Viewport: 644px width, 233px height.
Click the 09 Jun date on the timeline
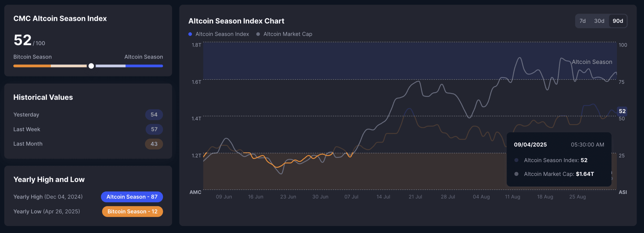[x=224, y=197]
